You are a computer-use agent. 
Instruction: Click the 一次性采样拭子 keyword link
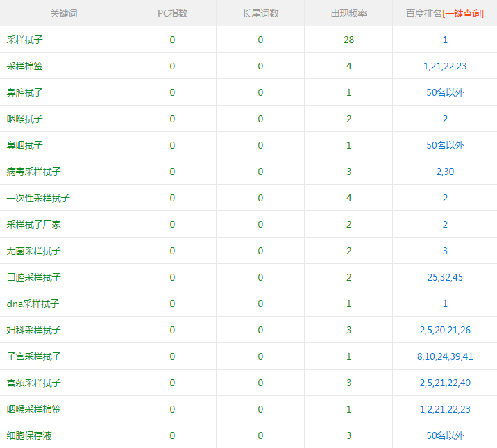(38, 198)
